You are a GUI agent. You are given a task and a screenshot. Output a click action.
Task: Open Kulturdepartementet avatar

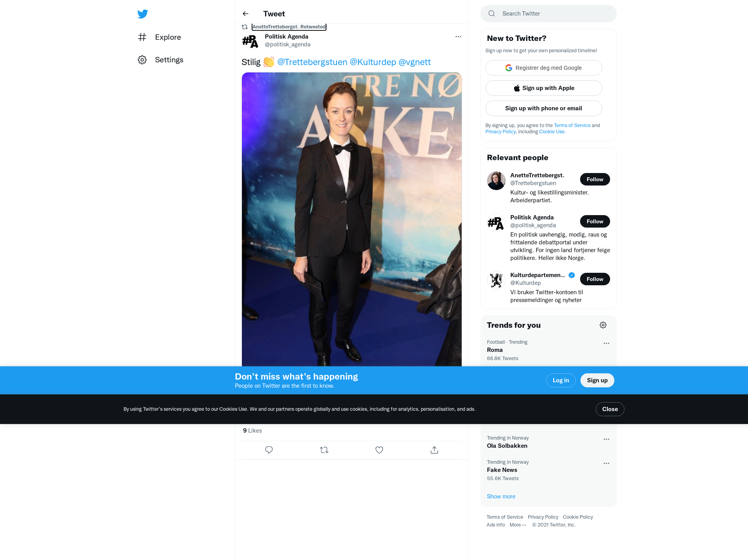point(496,281)
